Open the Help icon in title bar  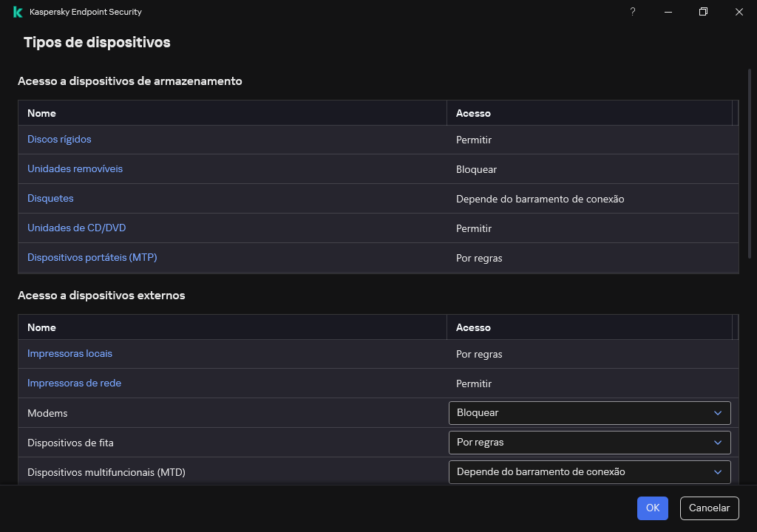coord(632,12)
